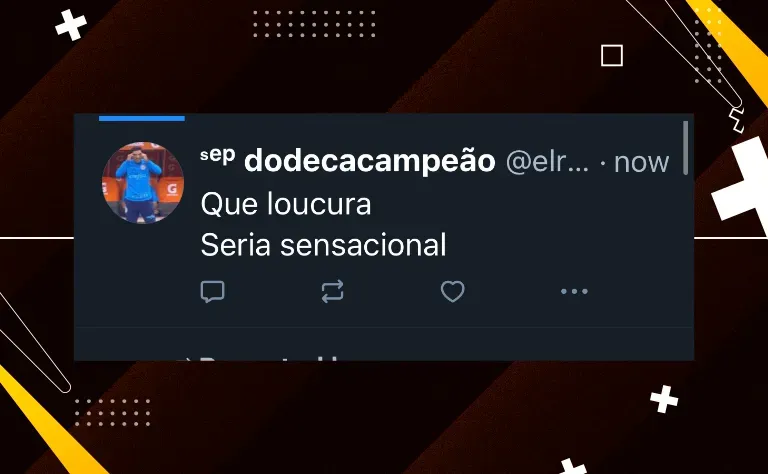Screen dimensions: 768x474
Task: Open the three-dot more options menu
Action: pos(574,291)
